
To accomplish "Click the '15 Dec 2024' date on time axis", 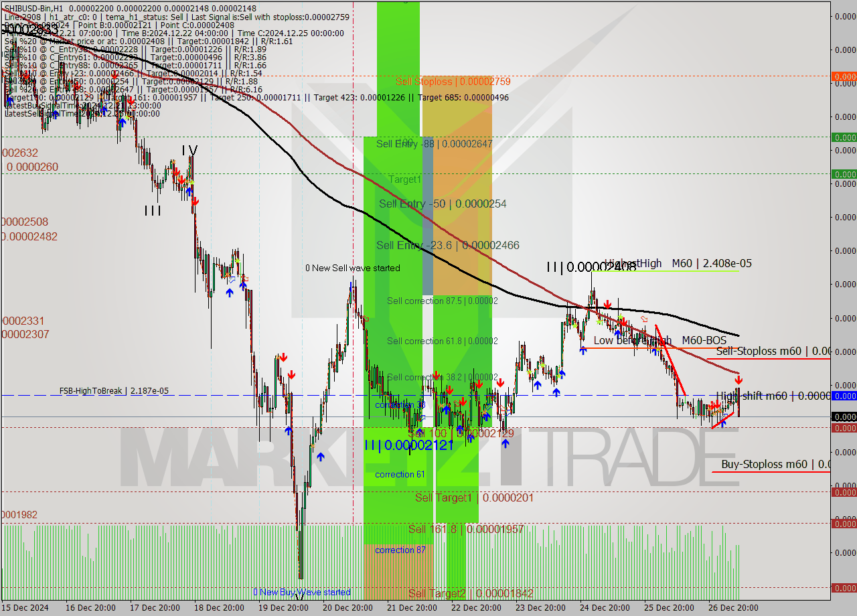I will click(25, 608).
